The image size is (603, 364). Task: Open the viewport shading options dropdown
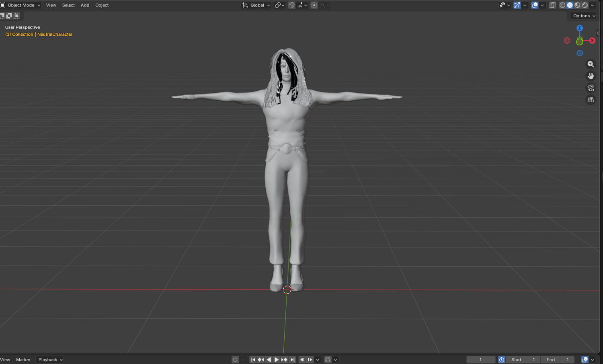(593, 5)
